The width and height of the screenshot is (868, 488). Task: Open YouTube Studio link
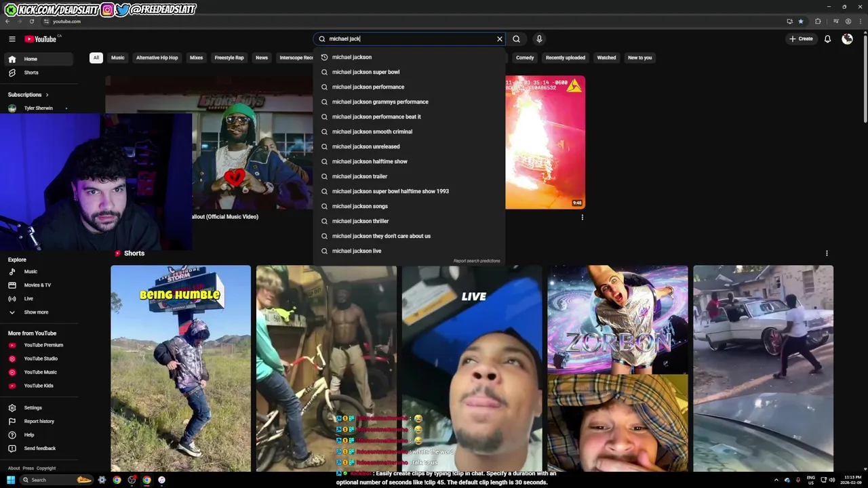coord(39,359)
